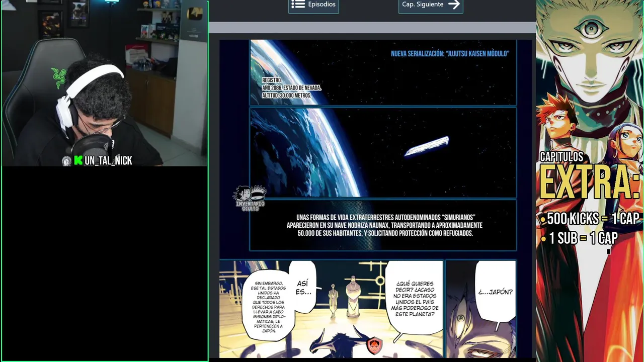Image resolution: width=644 pixels, height=362 pixels.
Task: Click the 'Simurianos' narration panel text
Action: coord(384,226)
